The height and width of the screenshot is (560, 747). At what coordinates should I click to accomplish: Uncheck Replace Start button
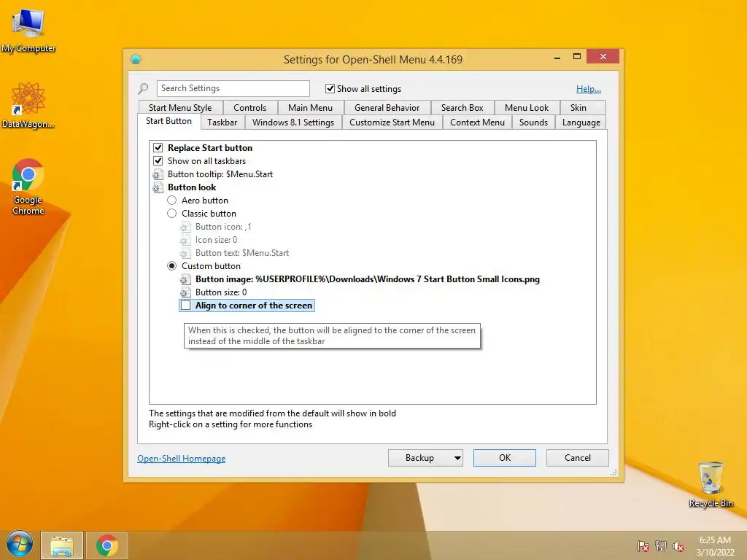click(158, 147)
